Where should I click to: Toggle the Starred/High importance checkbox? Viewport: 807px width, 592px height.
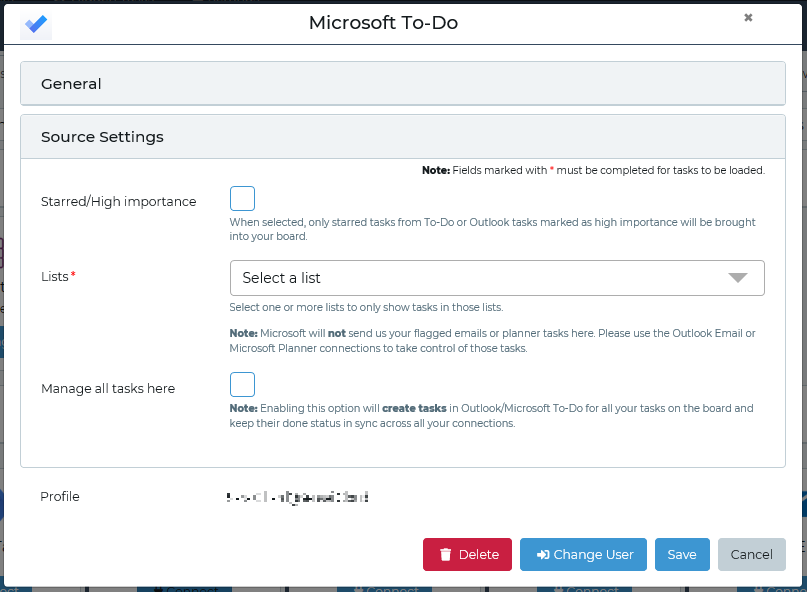(242, 198)
